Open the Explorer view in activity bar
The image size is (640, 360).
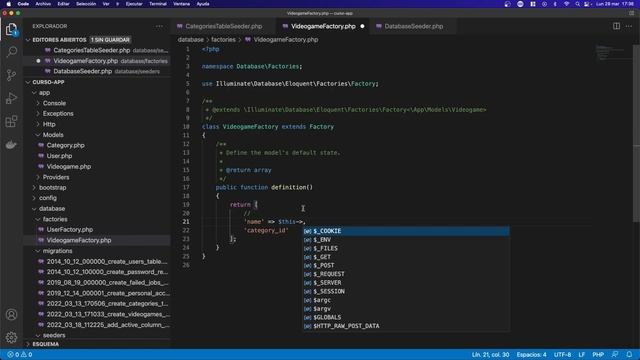11,29
